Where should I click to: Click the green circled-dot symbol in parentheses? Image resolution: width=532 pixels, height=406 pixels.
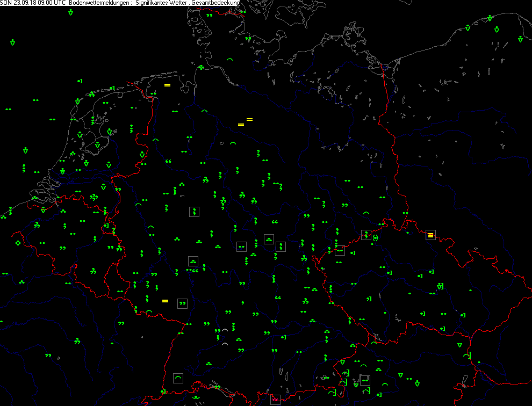point(375,237)
